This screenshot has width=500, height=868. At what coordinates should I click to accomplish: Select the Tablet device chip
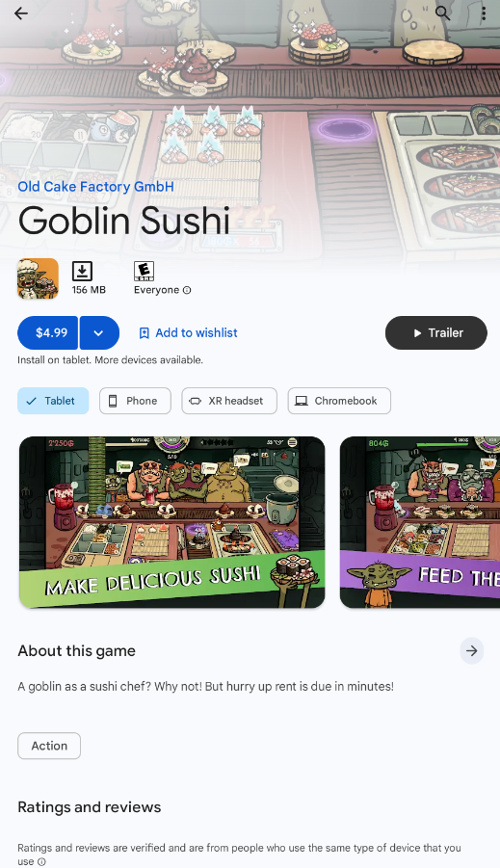(53, 401)
